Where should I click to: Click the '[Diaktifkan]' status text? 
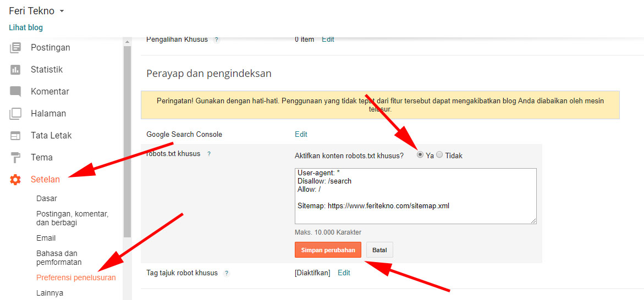point(312,273)
